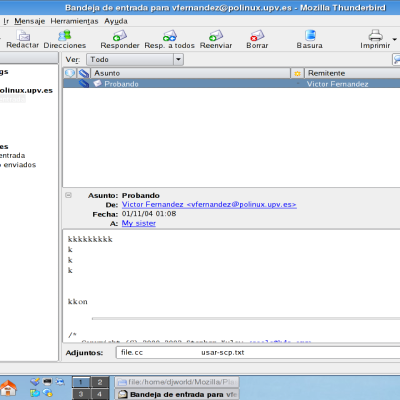Open the Ver Todo combo box
The height and width of the screenshot is (400, 400).
pos(135,60)
